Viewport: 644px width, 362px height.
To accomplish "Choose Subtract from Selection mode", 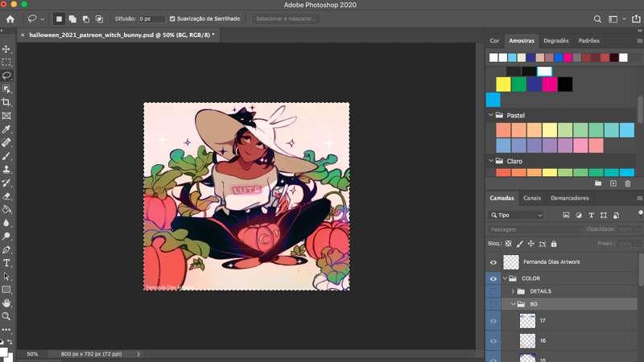I will tap(86, 19).
